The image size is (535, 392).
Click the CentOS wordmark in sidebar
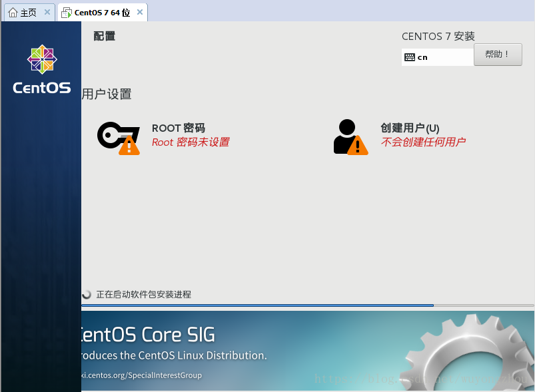pos(42,88)
